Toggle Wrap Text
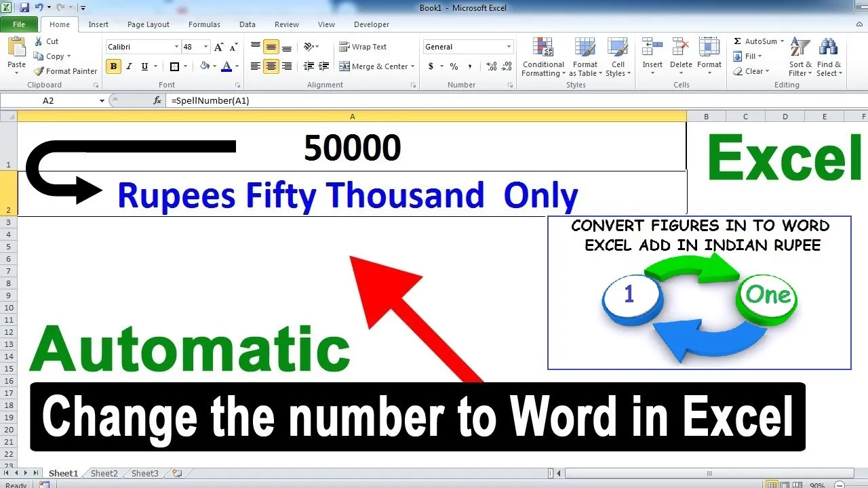The image size is (868, 488). tap(363, 47)
